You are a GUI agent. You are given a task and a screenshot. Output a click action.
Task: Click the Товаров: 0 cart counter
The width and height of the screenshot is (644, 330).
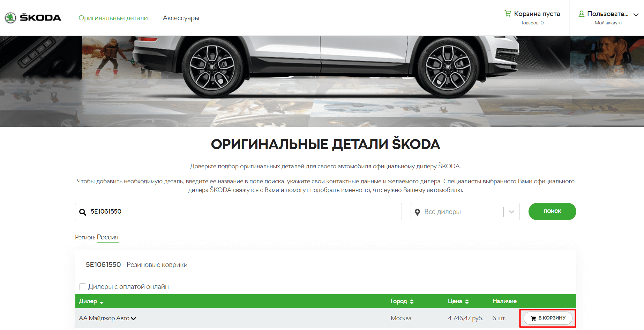click(532, 23)
